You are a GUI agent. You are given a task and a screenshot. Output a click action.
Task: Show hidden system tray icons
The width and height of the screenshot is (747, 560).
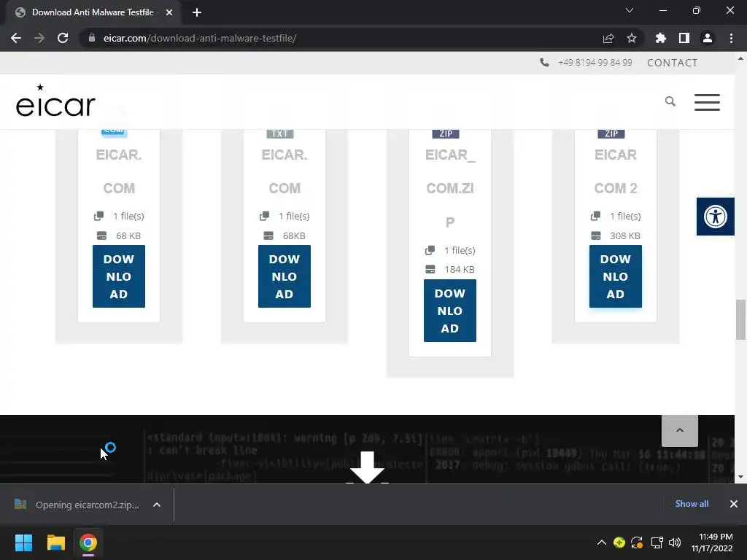tap(602, 542)
